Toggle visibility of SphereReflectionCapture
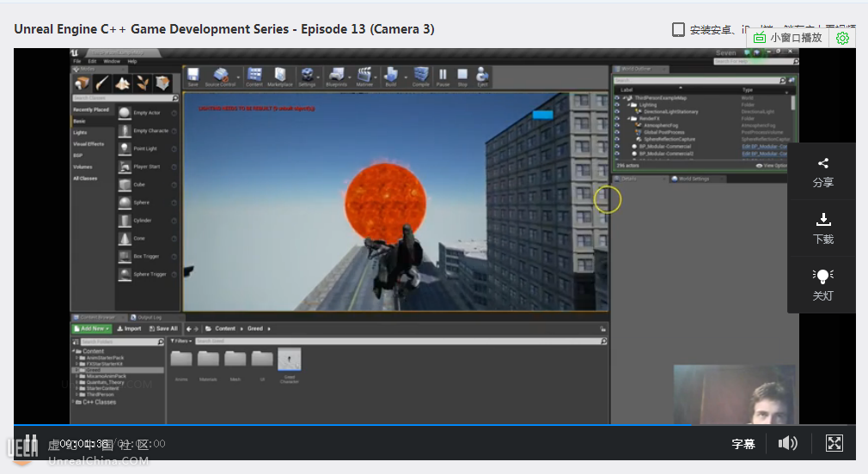This screenshot has width=868, height=474. [x=617, y=139]
